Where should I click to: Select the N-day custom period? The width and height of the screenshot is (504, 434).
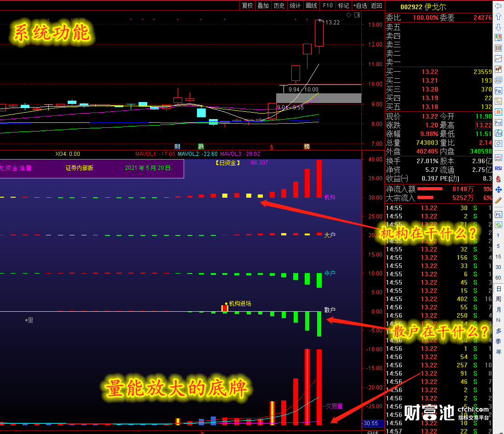pyautogui.click(x=498, y=320)
